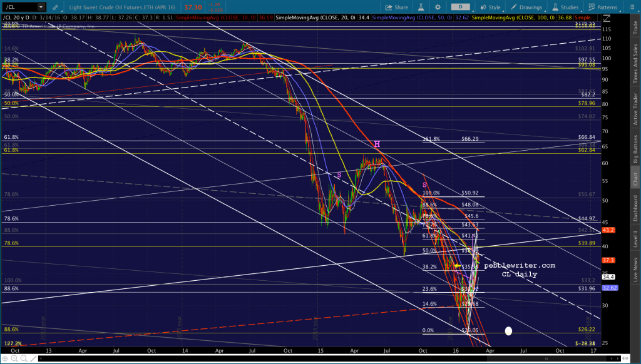This screenshot has width=641, height=364.
Task: Click the $50.92 100.0% Fibonacci label
Action: tap(469, 193)
